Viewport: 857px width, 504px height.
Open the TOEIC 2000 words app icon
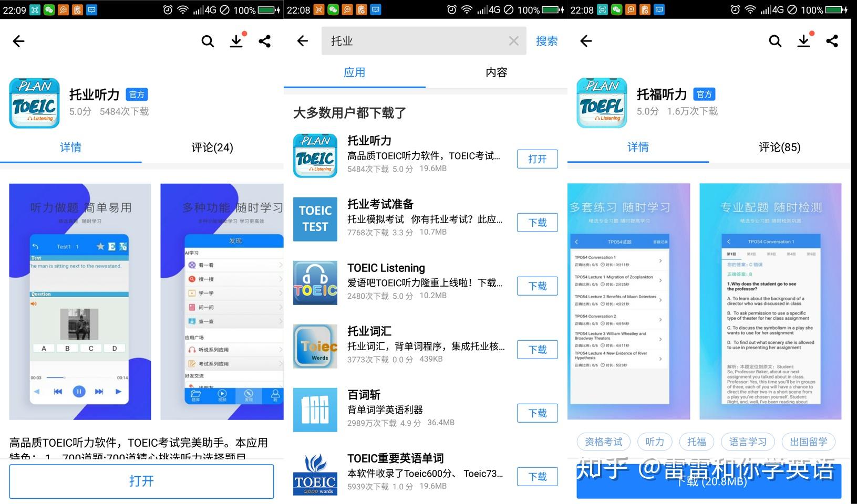(315, 474)
